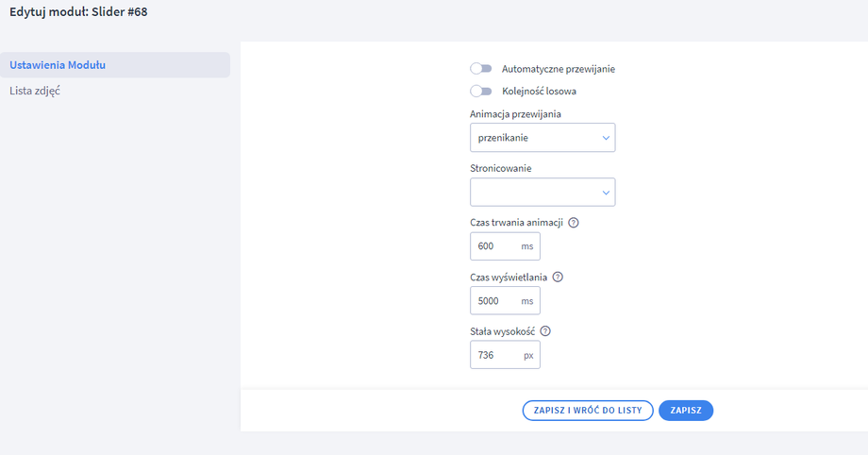Click the blue Zapisz button

686,411
